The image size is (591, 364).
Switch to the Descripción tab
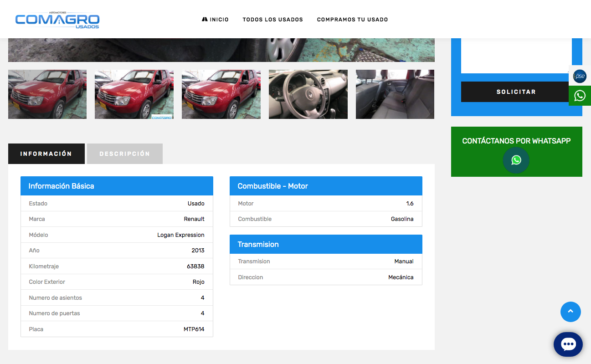coord(124,154)
